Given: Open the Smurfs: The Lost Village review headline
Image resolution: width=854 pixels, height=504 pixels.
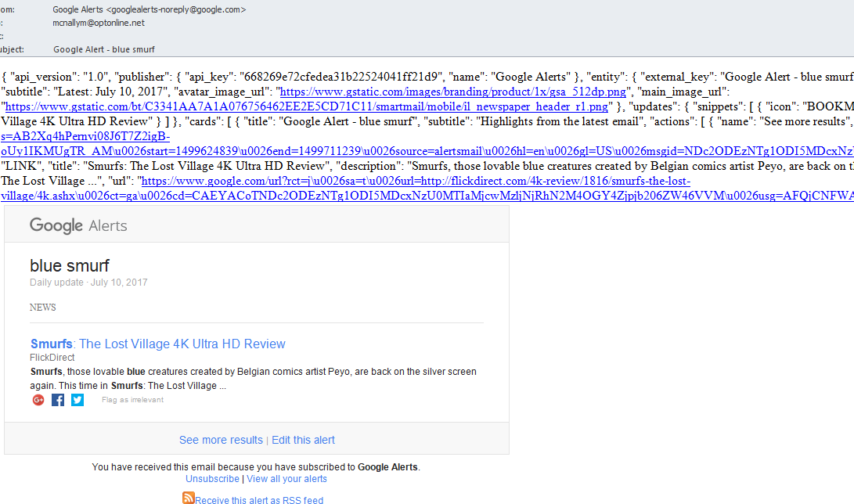Looking at the screenshot, I should (158, 344).
